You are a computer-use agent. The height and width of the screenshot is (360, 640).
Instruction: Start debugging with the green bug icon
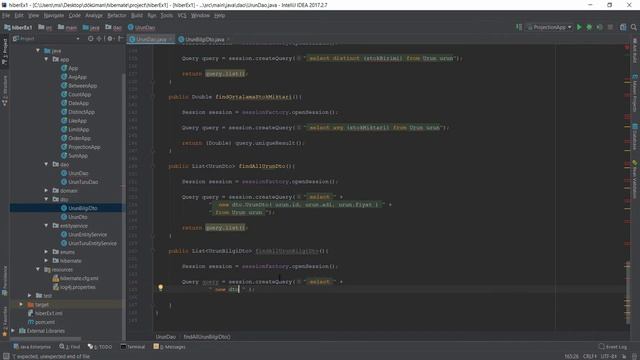coord(589,27)
